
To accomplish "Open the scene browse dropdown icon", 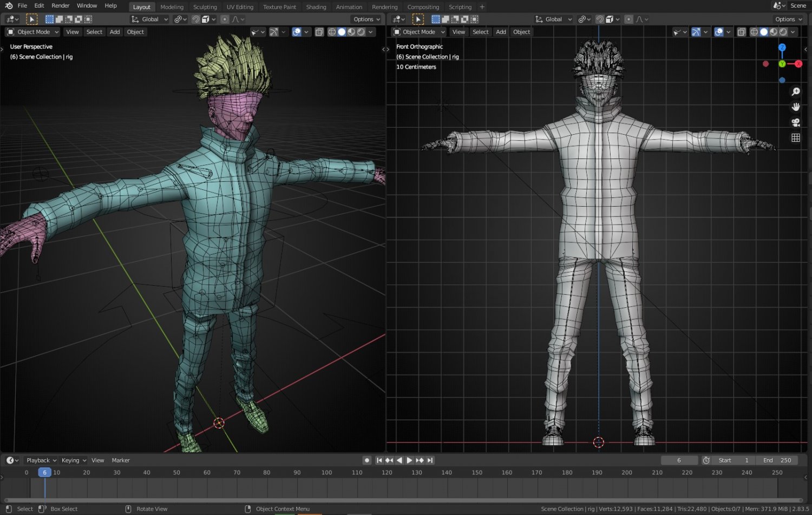I will 780,5.
